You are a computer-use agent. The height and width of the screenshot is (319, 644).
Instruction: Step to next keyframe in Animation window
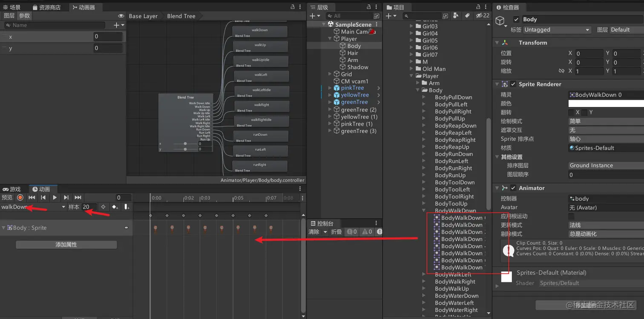coord(66,198)
